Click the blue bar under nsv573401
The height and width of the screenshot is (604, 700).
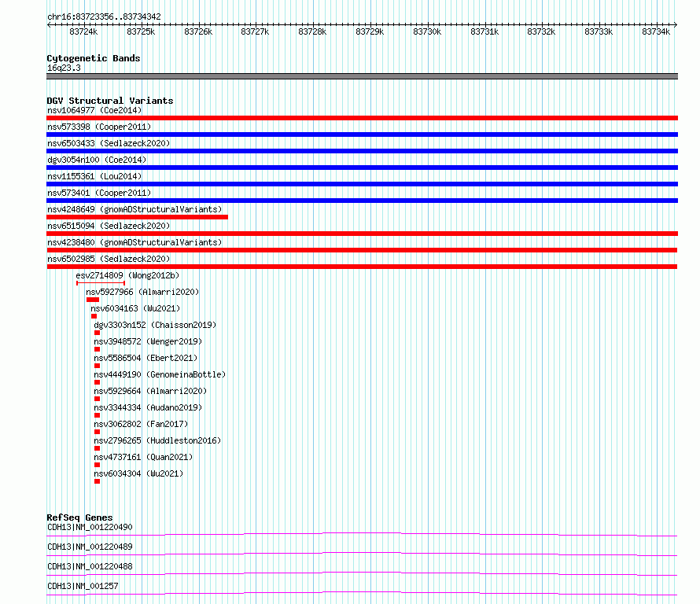click(x=362, y=201)
